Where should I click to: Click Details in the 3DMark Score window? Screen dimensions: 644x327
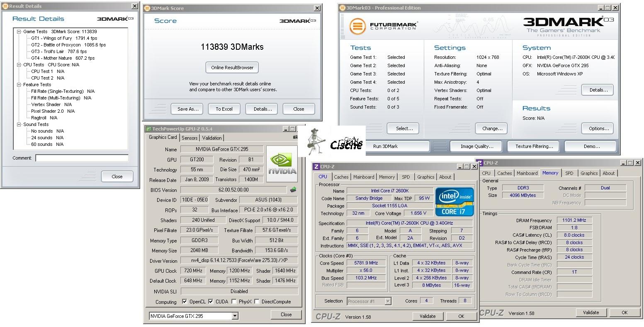[x=262, y=109]
